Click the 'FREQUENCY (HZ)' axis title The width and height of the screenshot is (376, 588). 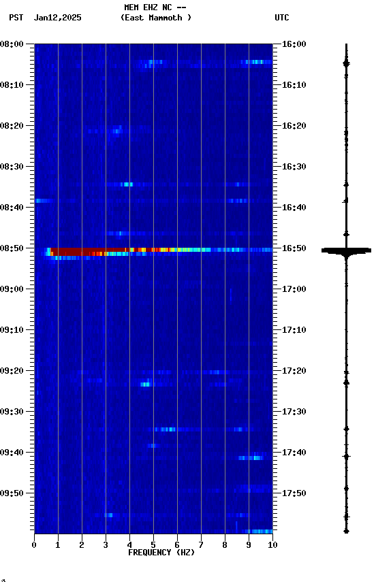[x=161, y=553]
